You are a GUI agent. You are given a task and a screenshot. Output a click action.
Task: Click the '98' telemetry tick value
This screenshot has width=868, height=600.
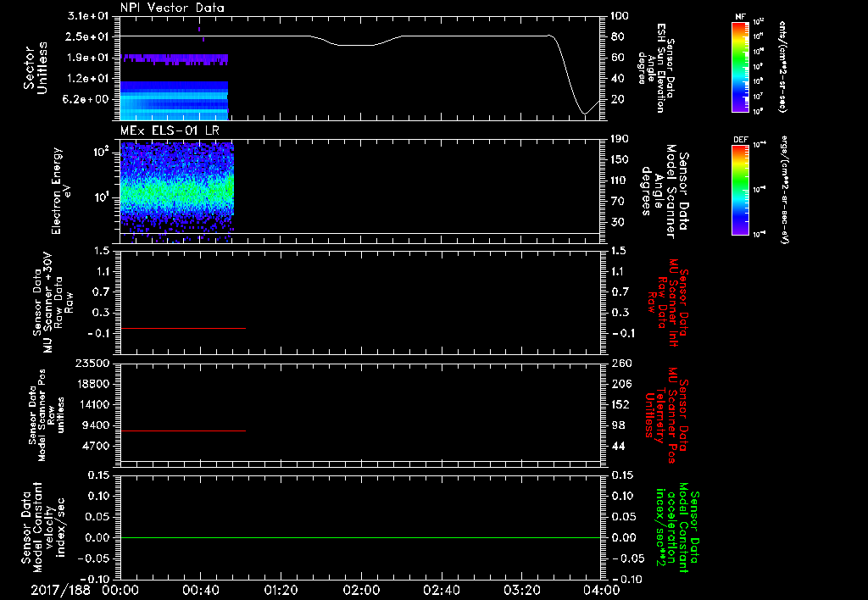(x=618, y=425)
